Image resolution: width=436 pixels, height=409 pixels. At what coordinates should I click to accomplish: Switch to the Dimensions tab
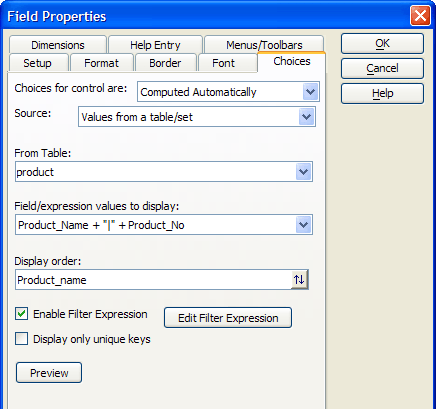pos(58,45)
